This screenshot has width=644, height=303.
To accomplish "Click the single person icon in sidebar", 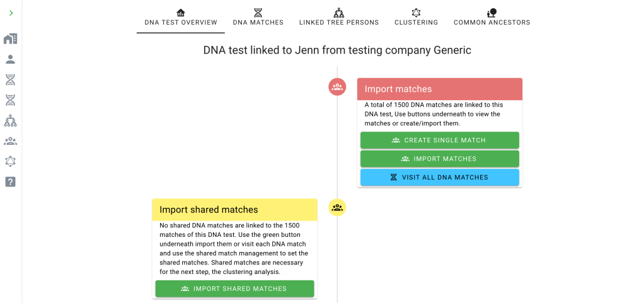I will click(10, 59).
